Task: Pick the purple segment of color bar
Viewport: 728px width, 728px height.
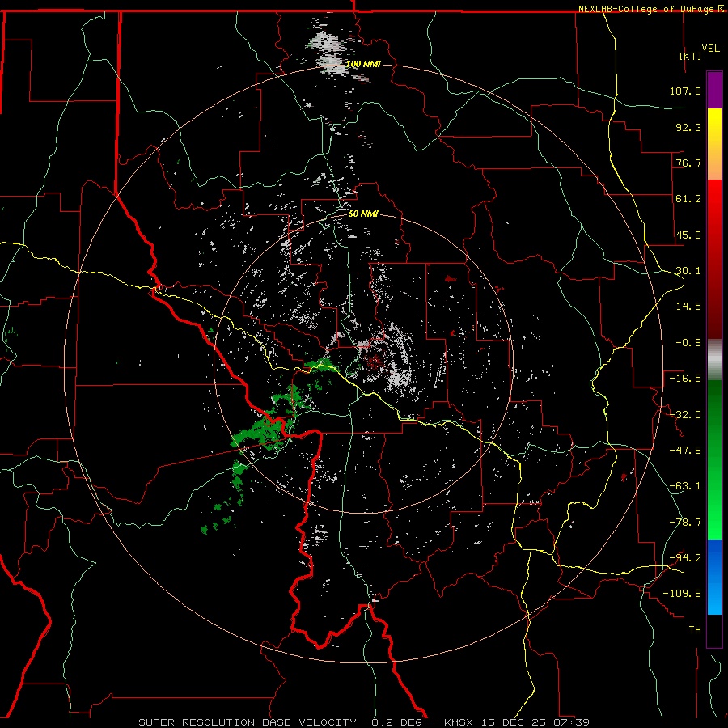Action: pos(714,90)
